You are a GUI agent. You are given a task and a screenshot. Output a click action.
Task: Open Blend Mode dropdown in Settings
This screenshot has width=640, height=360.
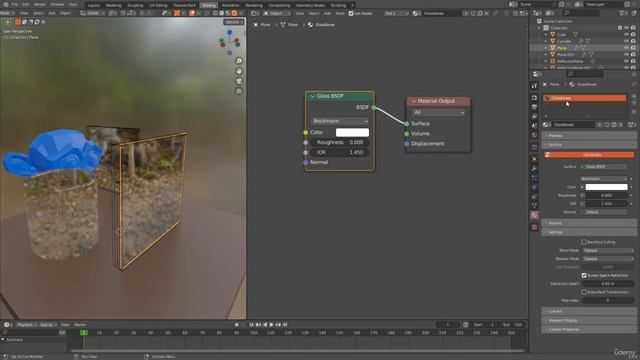608,251
